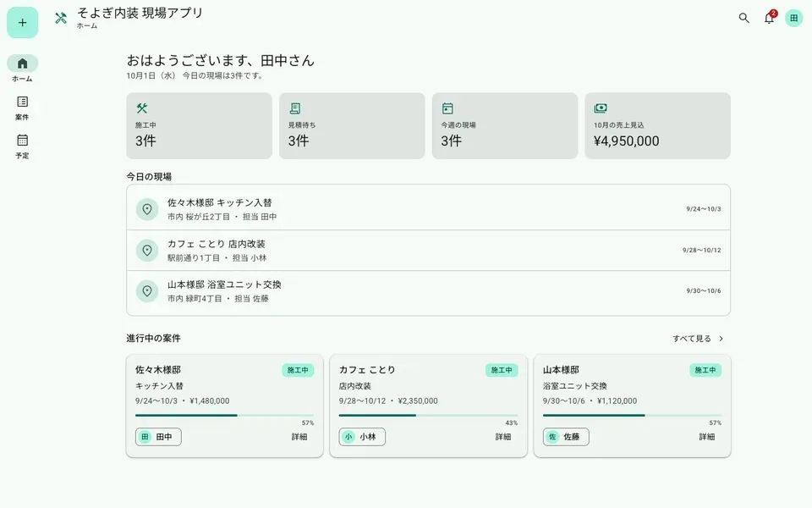
Task: Click 進行中の案件 section heading
Action: [154, 339]
